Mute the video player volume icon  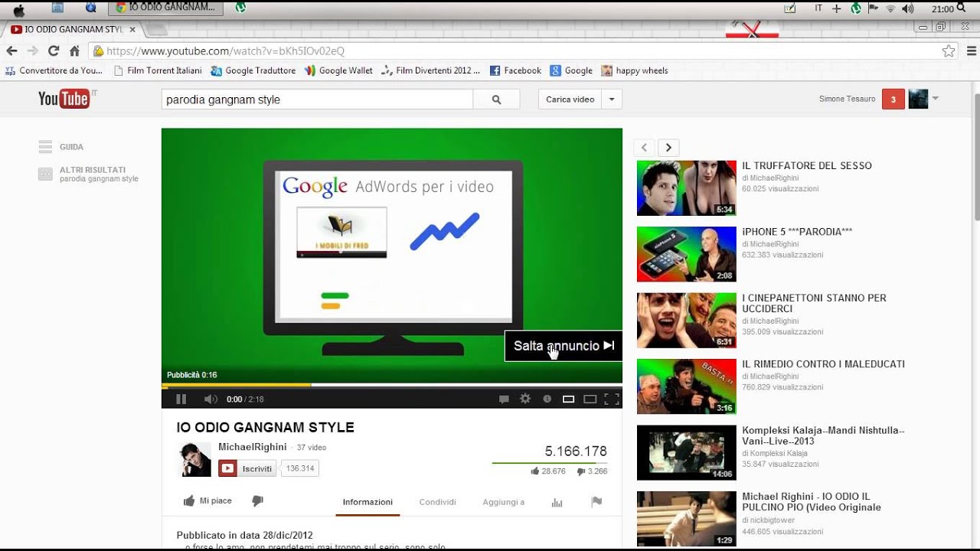[x=211, y=399]
